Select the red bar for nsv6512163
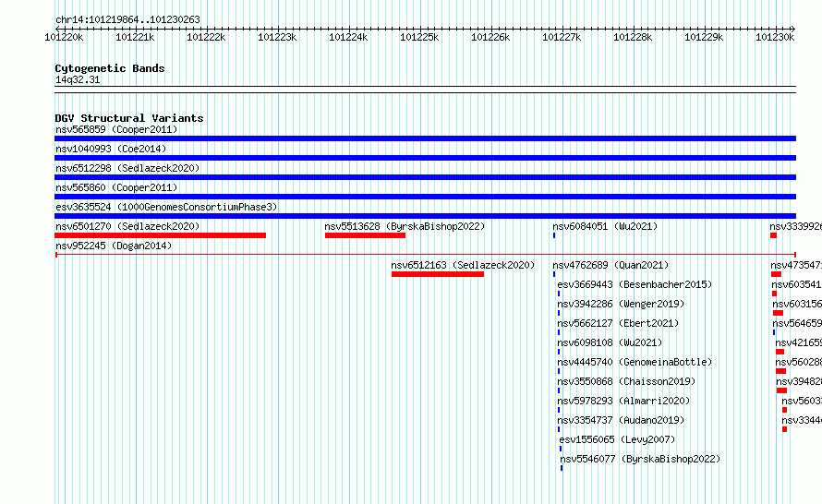 [x=438, y=274]
